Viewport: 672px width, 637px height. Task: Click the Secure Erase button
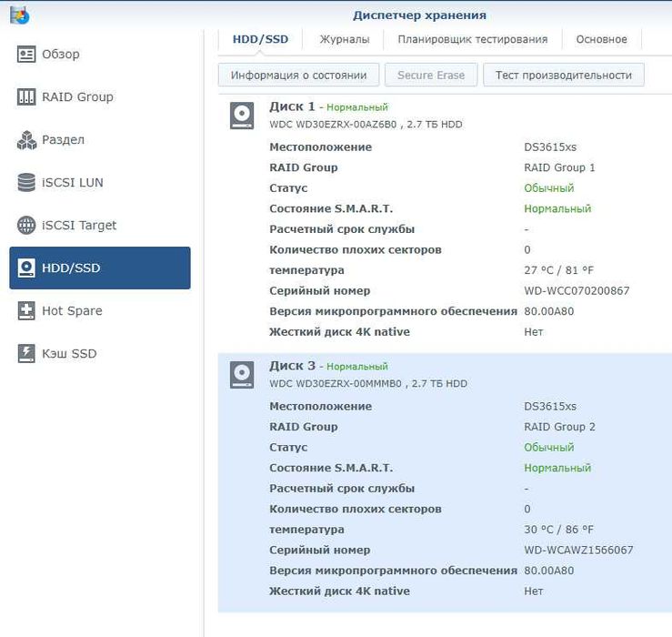(x=431, y=75)
